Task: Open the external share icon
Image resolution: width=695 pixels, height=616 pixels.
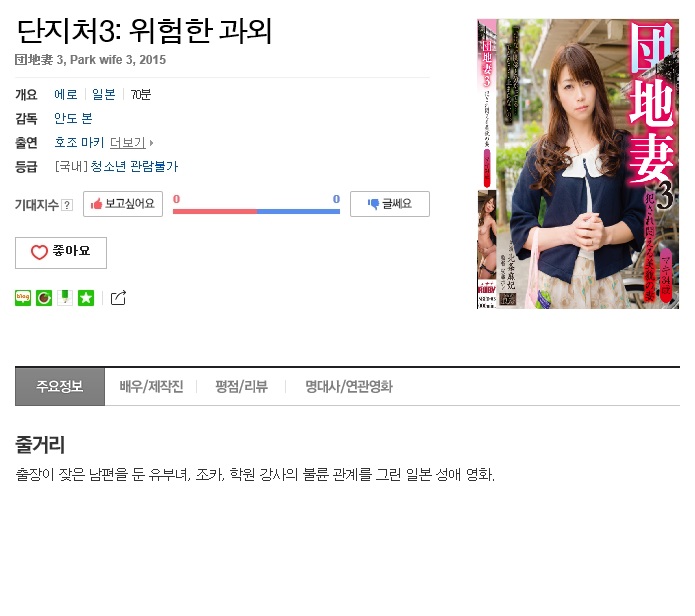Action: coord(118,298)
